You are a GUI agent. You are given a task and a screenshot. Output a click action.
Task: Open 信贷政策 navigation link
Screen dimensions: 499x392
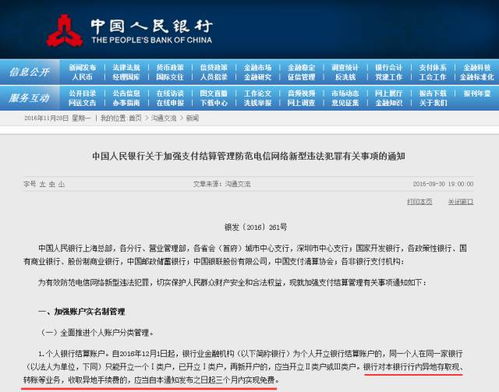pyautogui.click(x=214, y=68)
